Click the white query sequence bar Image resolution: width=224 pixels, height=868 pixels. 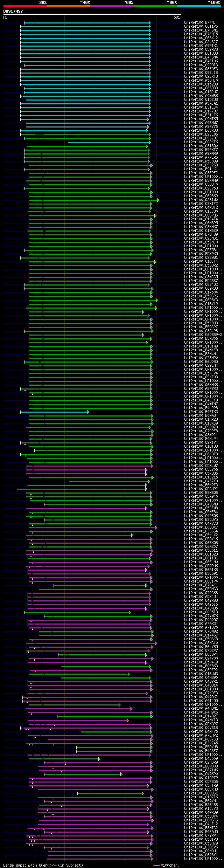click(x=92, y=15)
